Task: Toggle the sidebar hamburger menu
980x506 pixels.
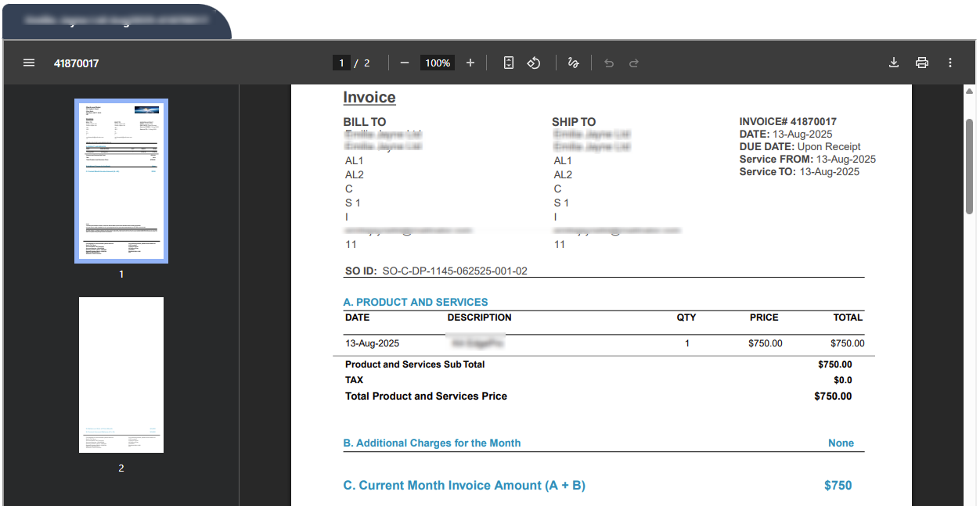Action: pyautogui.click(x=29, y=63)
